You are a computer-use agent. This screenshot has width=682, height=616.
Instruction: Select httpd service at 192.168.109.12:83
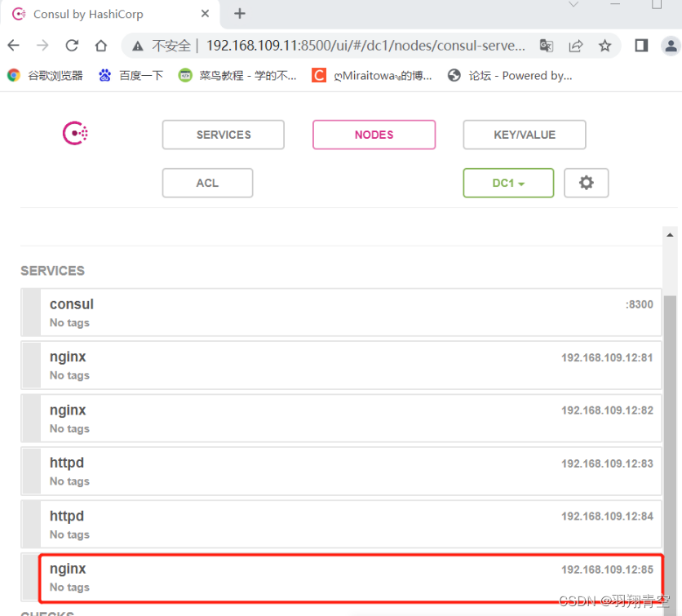(x=342, y=471)
